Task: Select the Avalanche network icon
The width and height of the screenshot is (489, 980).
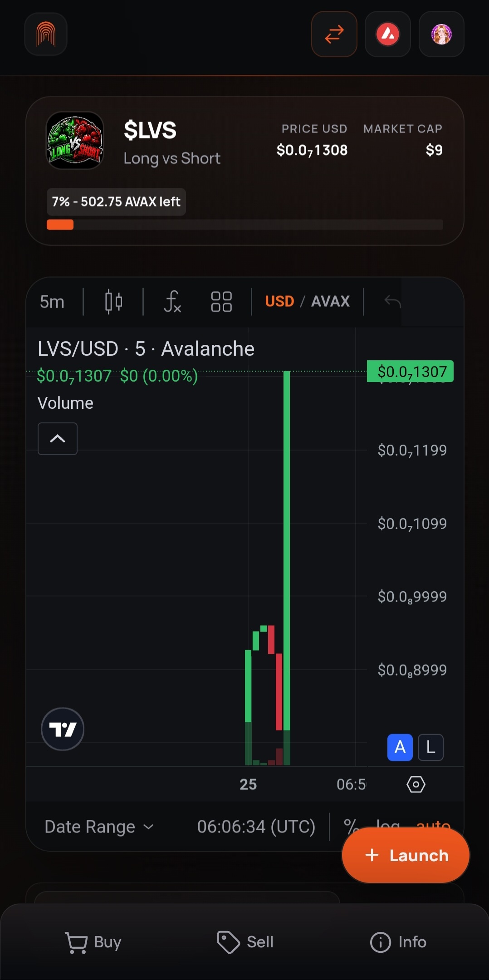Action: pos(388,34)
